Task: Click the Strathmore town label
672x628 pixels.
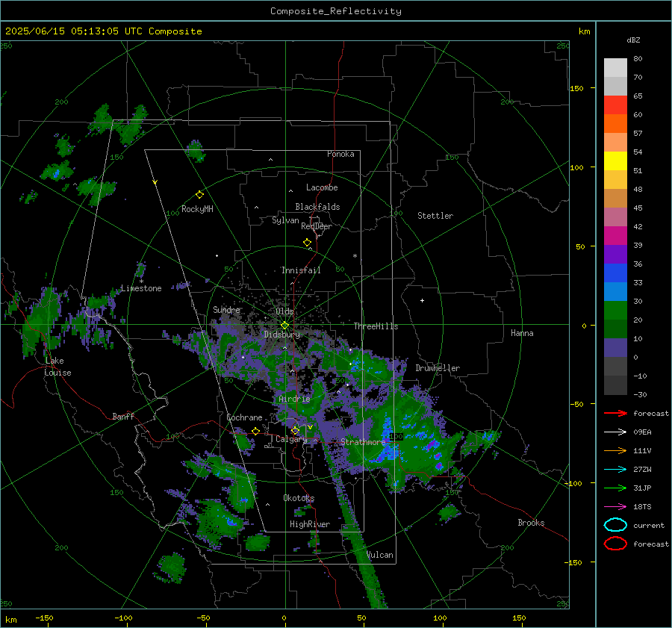Action: pos(363,442)
